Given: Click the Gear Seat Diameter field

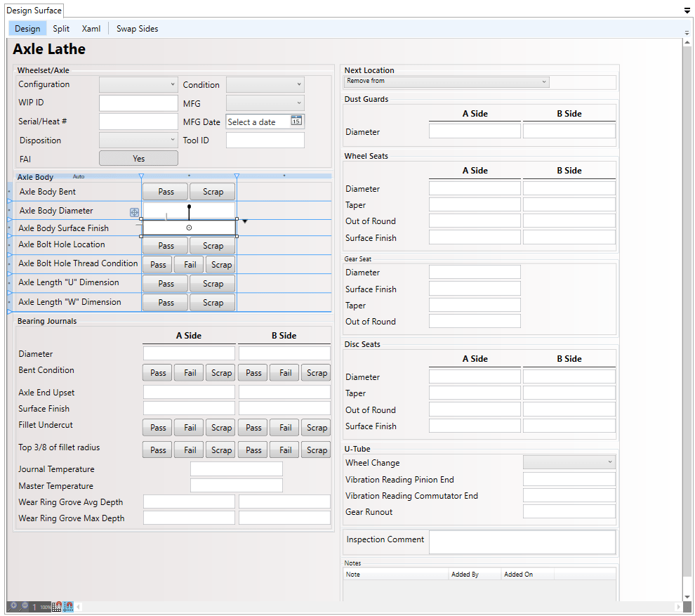Looking at the screenshot, I should [x=475, y=272].
